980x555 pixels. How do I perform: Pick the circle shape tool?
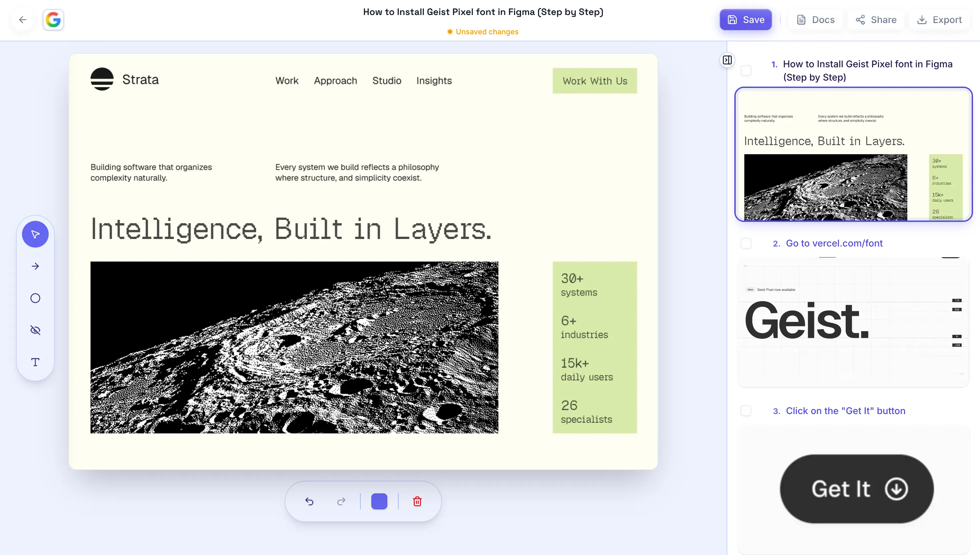click(35, 298)
